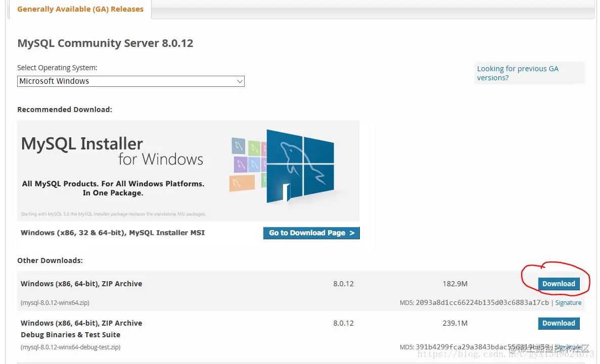Click the MySQL Installer for Windows banner
Screen dimensions: 600x364
point(188,171)
